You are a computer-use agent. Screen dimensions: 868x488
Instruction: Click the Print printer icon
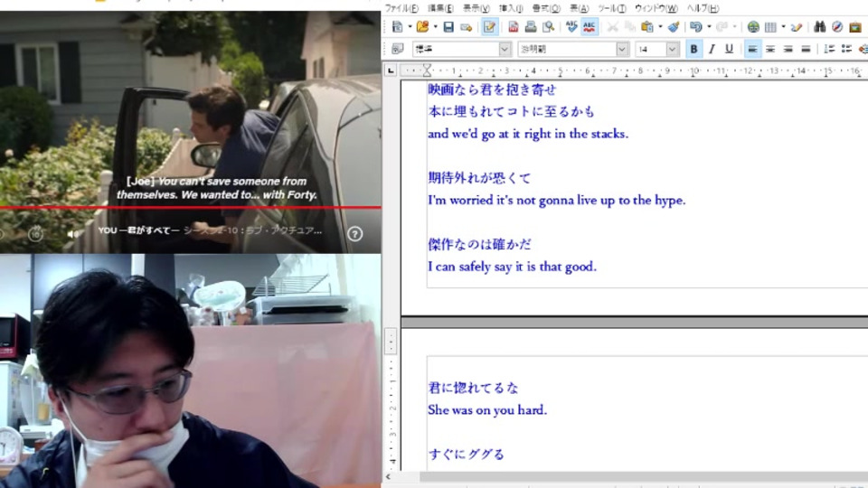[531, 26]
